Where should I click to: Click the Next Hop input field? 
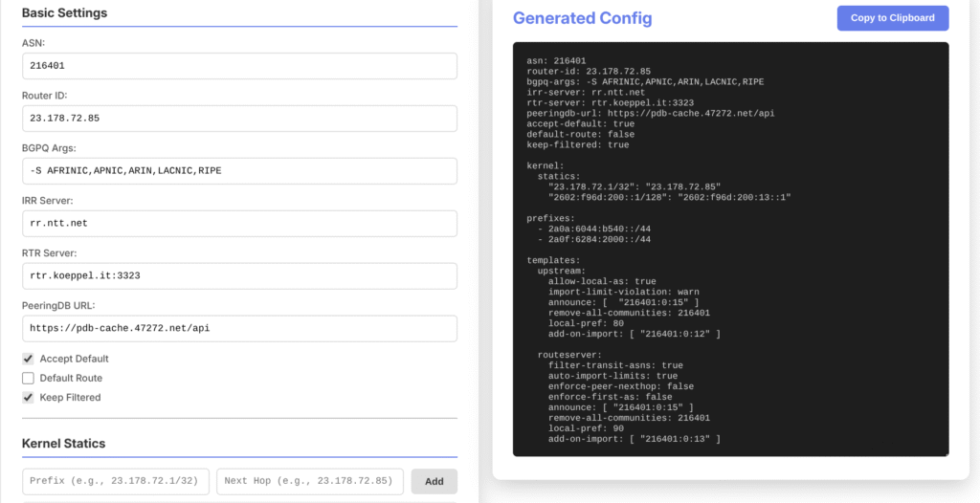tap(310, 481)
